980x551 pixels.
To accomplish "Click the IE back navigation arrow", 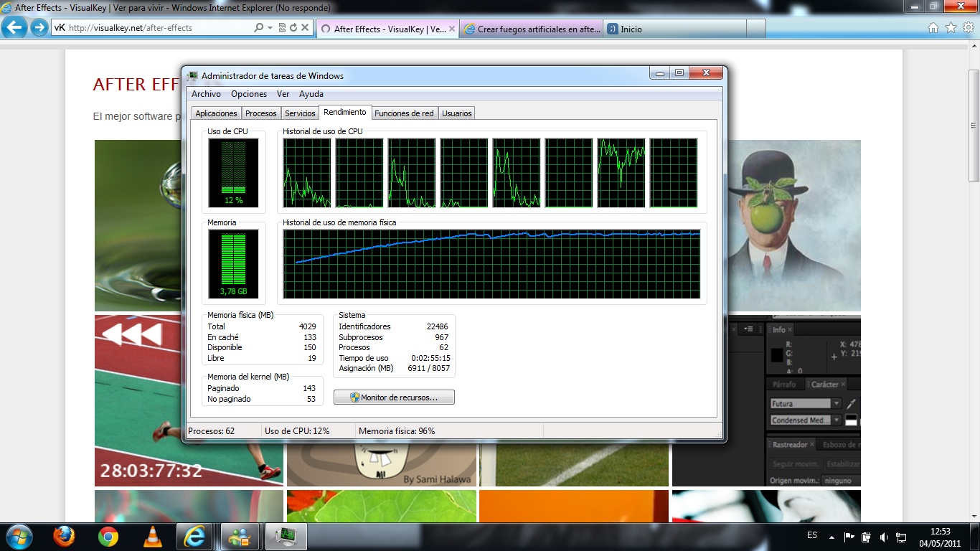I will (15, 28).
